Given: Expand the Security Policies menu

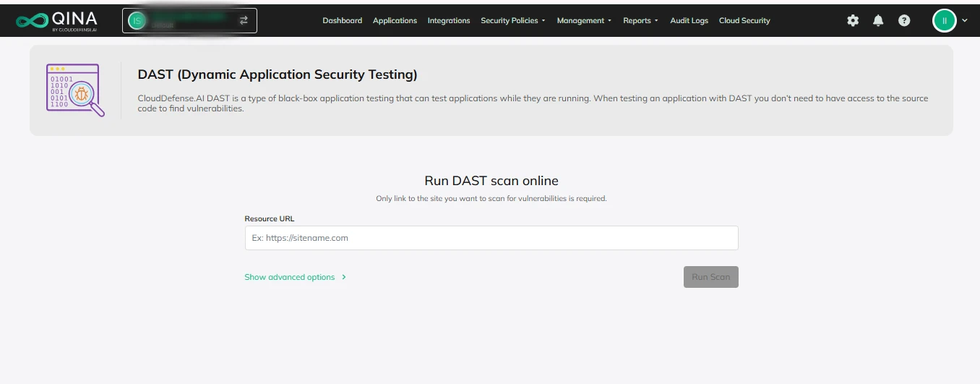Looking at the screenshot, I should click(x=512, y=21).
